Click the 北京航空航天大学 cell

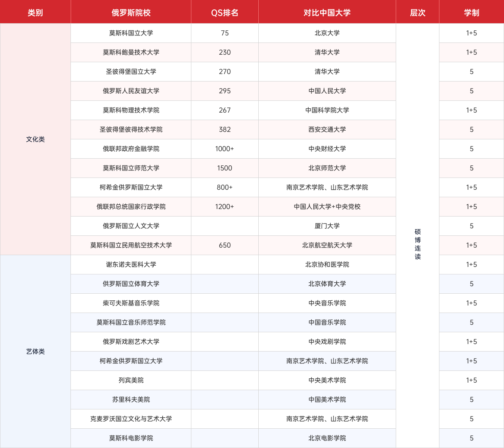(327, 245)
